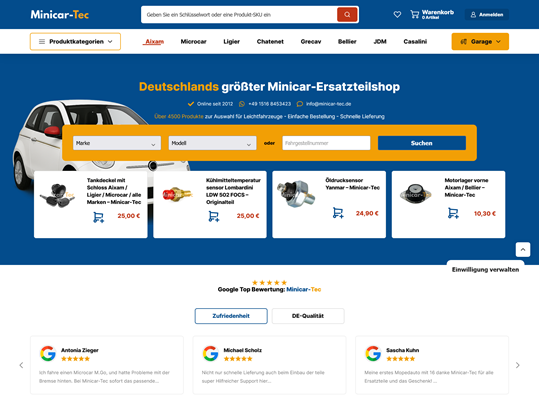This screenshot has height=405, width=539.
Task: Click the info@minicar-tec.de email link
Action: [x=328, y=104]
